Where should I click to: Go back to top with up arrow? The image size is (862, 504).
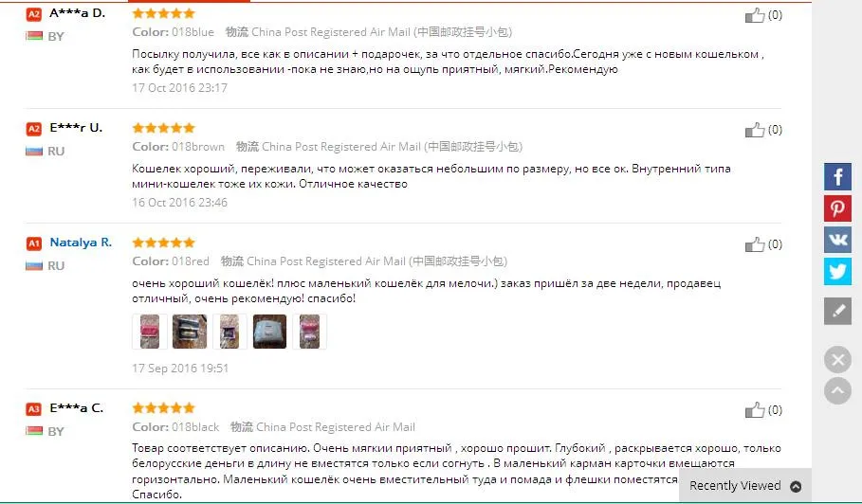click(x=837, y=391)
